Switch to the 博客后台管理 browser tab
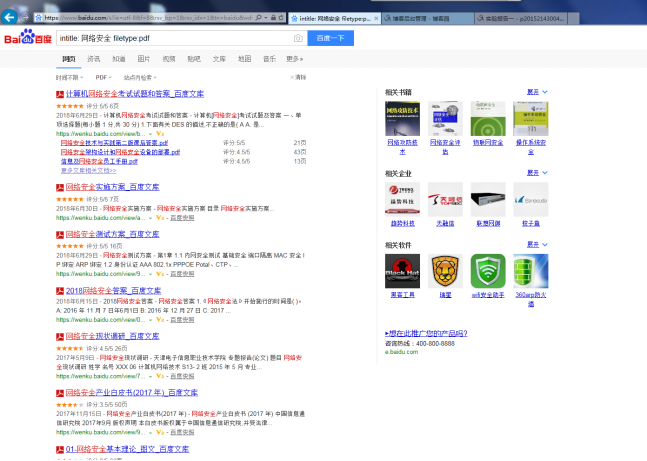This screenshot has width=647, height=461. click(427, 19)
